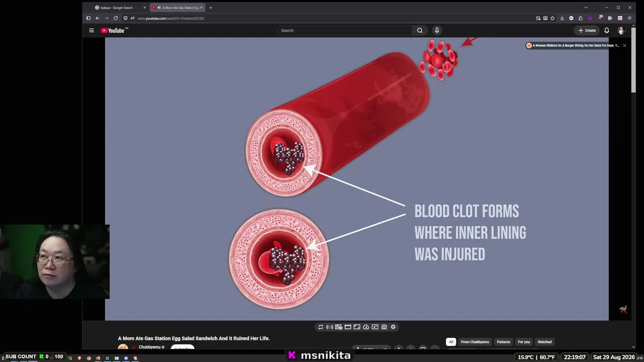This screenshot has height=362, width=644.
Task: Go back to the previous page
Action: tap(98, 18)
